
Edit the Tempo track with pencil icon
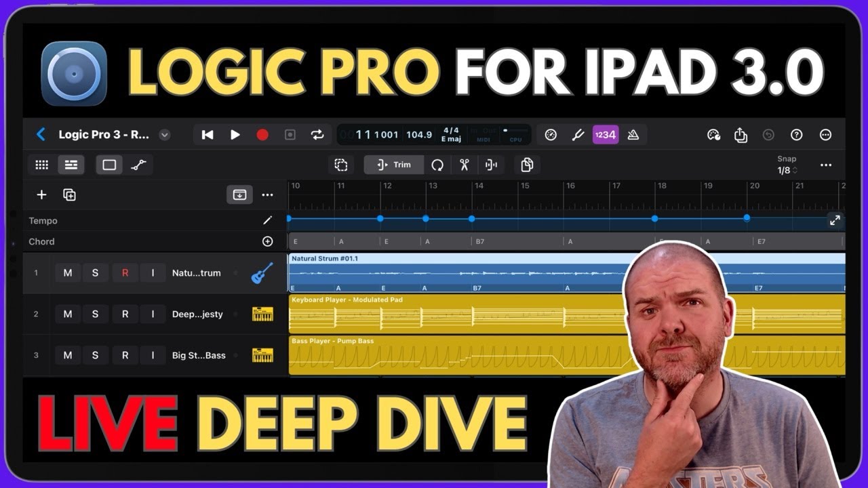point(268,221)
